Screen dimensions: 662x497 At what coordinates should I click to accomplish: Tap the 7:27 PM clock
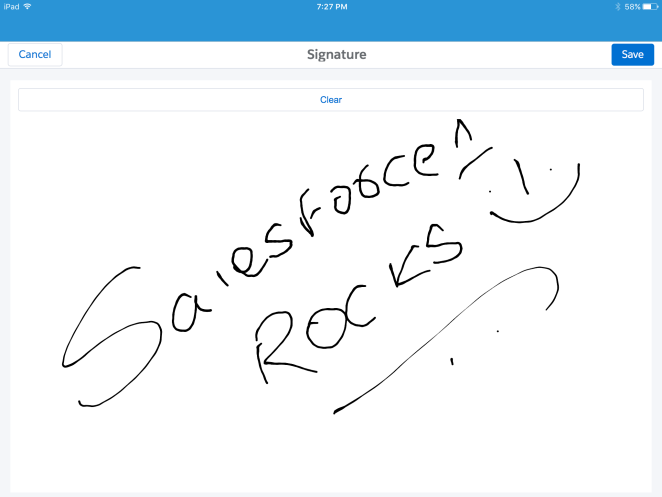tap(332, 7)
